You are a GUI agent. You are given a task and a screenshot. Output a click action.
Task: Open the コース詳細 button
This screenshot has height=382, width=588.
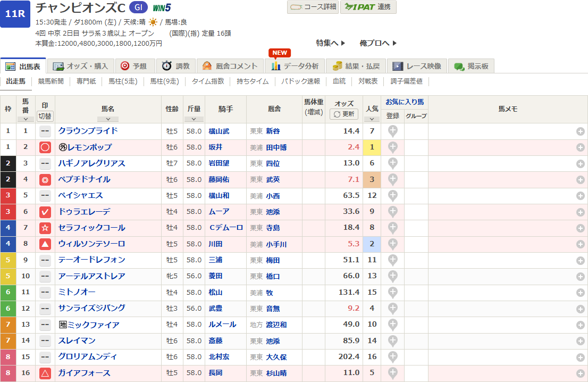(313, 7)
